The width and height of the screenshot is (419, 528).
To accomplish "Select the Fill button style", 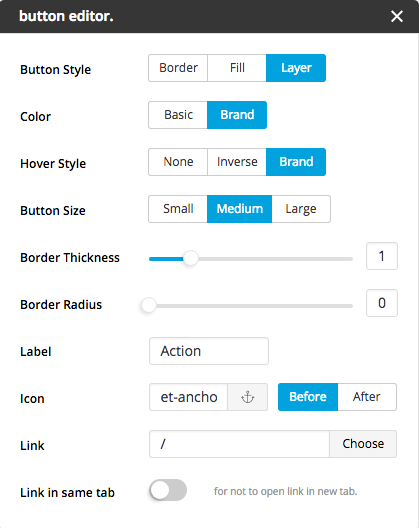I will [x=237, y=68].
